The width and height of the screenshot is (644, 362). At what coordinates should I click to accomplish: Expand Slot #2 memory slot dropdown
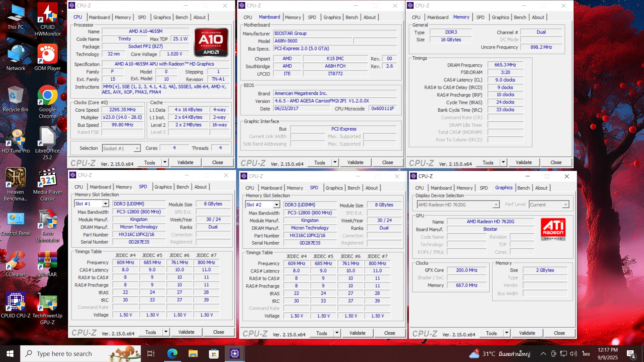(x=276, y=205)
